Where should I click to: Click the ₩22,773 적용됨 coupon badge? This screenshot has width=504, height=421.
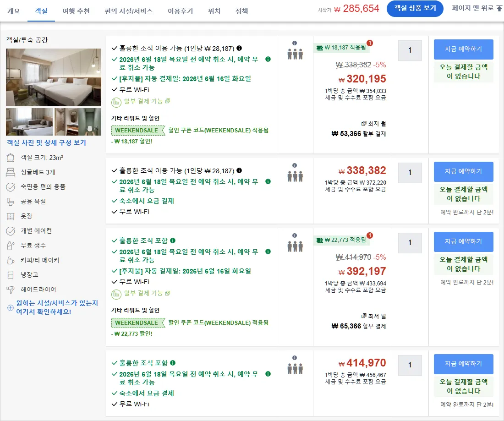[x=341, y=240]
